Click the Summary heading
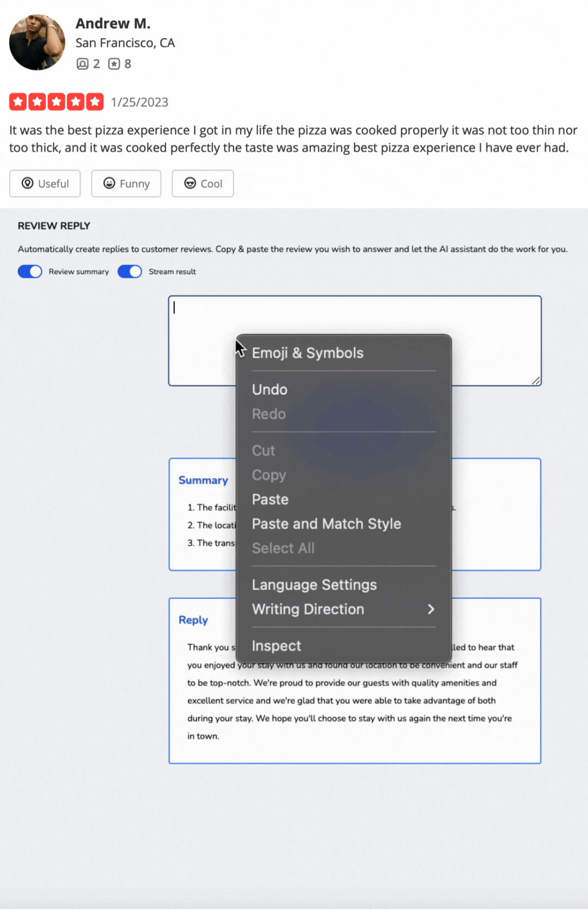588x909 pixels. 203,480
